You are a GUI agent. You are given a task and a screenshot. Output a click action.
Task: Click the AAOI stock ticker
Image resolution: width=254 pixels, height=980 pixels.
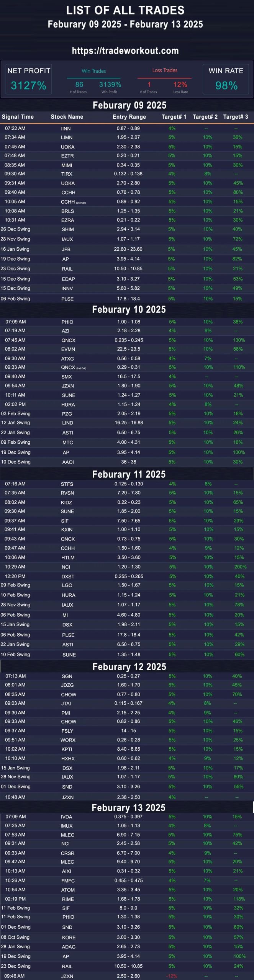tap(68, 462)
